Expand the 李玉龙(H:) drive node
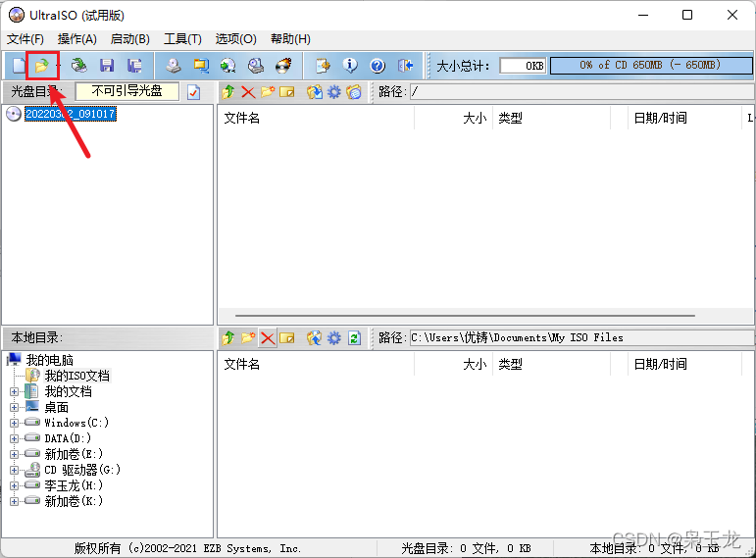This screenshot has height=558, width=756. click(14, 485)
